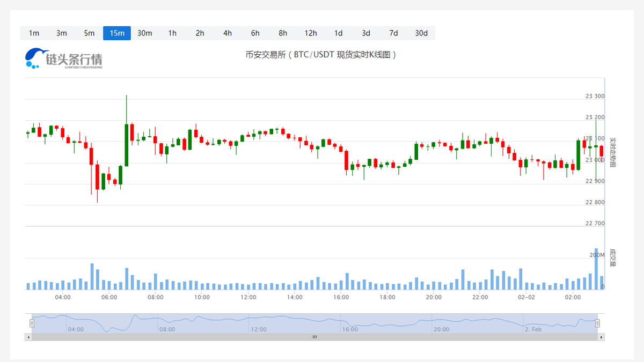The width and height of the screenshot is (644, 362).
Task: Switch to the 30d monthly view
Action: 421,33
